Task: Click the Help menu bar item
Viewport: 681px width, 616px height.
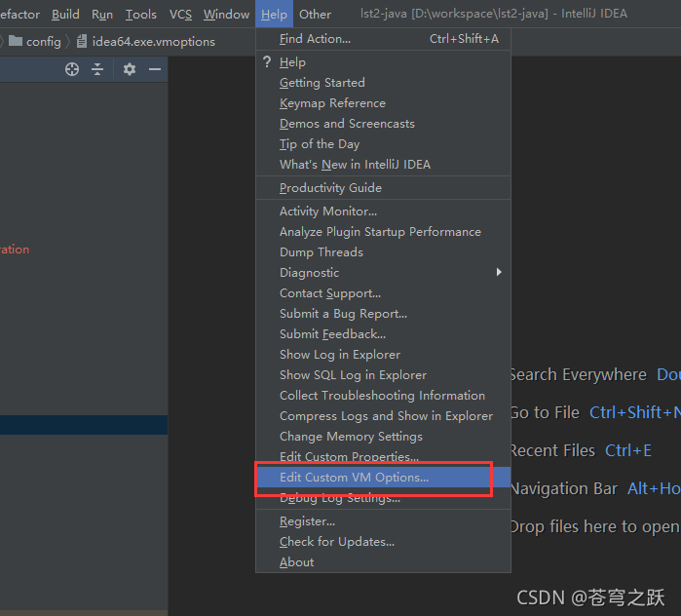Action: [274, 15]
